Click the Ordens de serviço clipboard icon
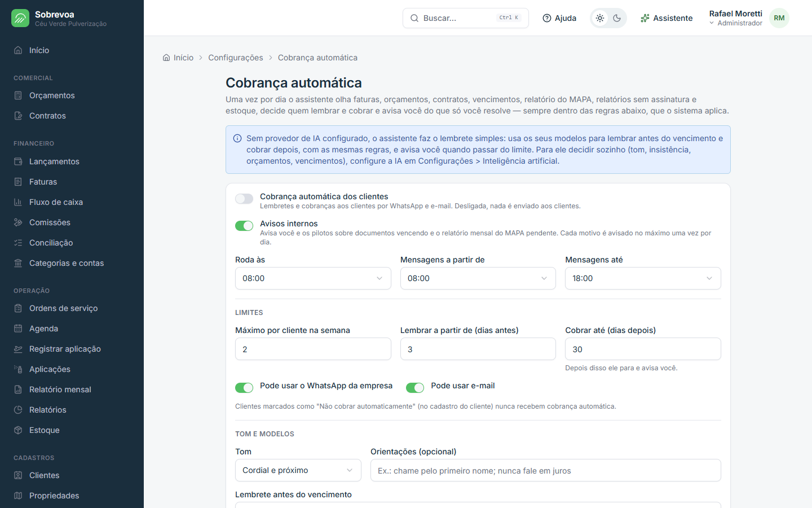 coord(18,308)
